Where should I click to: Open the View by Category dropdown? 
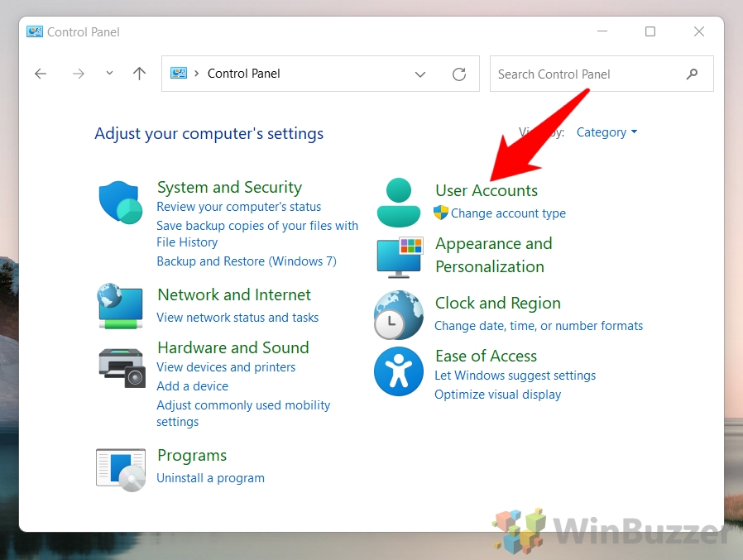606,132
